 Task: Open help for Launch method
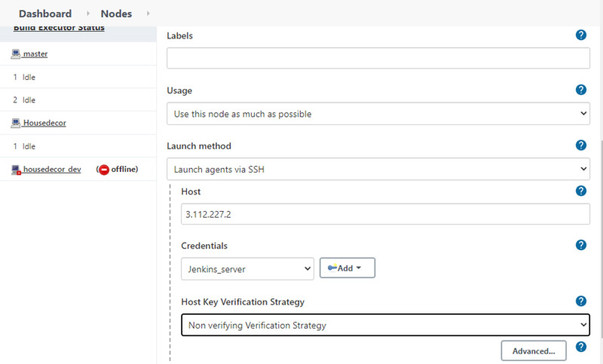click(580, 145)
